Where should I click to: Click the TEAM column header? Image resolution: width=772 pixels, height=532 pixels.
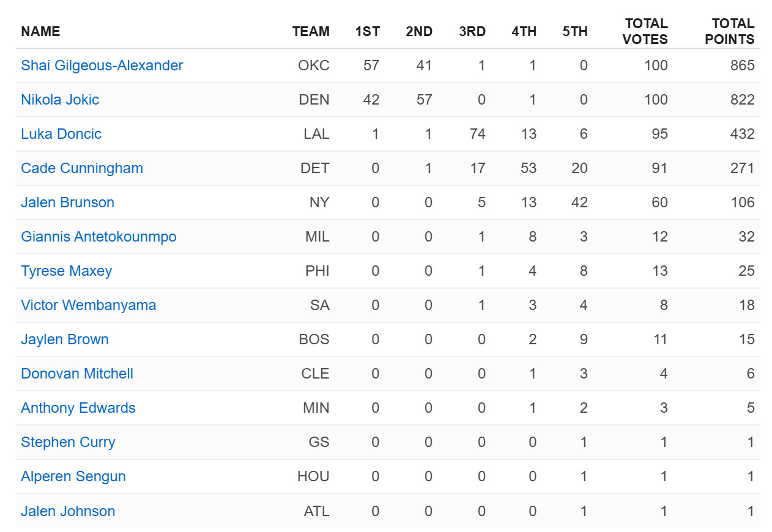(311, 32)
